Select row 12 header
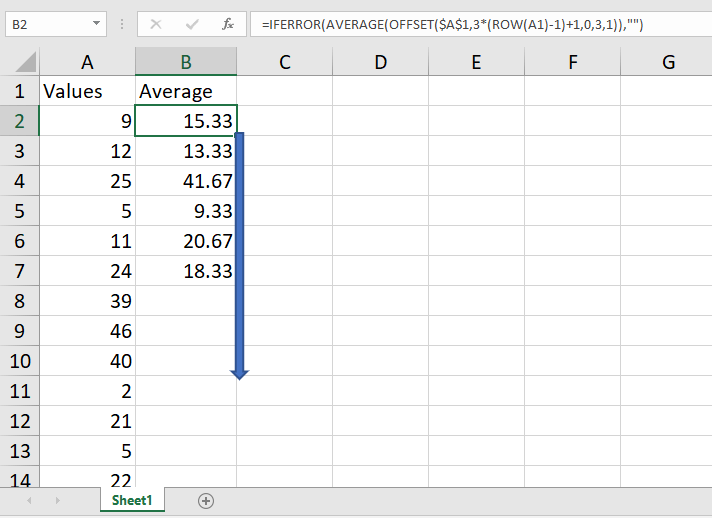This screenshot has height=518, width=712. [x=20, y=420]
